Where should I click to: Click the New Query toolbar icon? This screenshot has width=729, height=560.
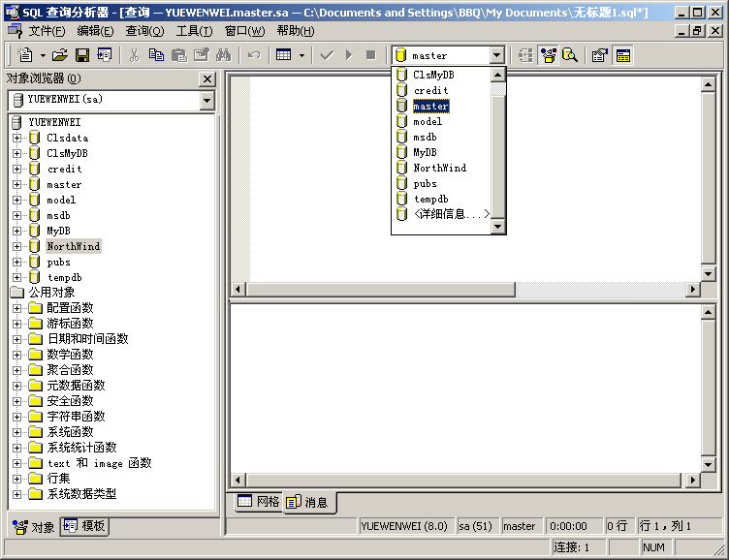point(24,55)
